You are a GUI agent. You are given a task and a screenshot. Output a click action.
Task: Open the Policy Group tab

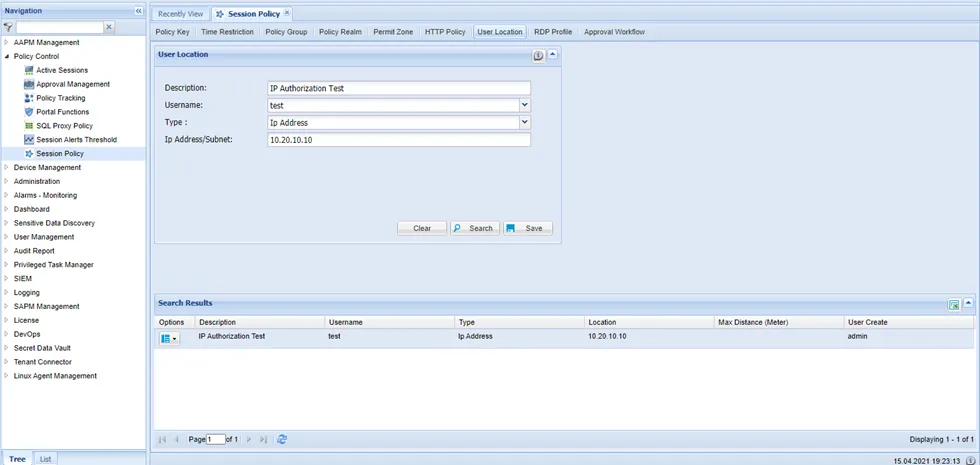click(x=286, y=32)
